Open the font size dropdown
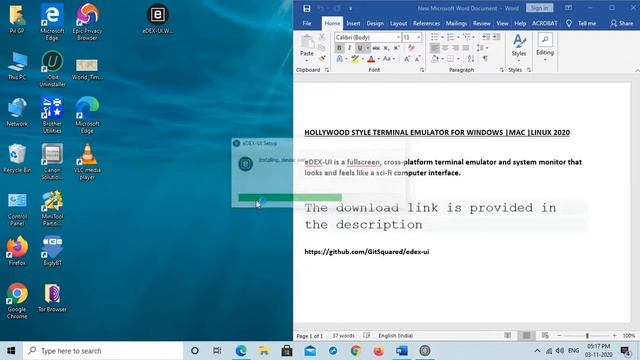Screen dimensions: 640x360 [x=418, y=38]
